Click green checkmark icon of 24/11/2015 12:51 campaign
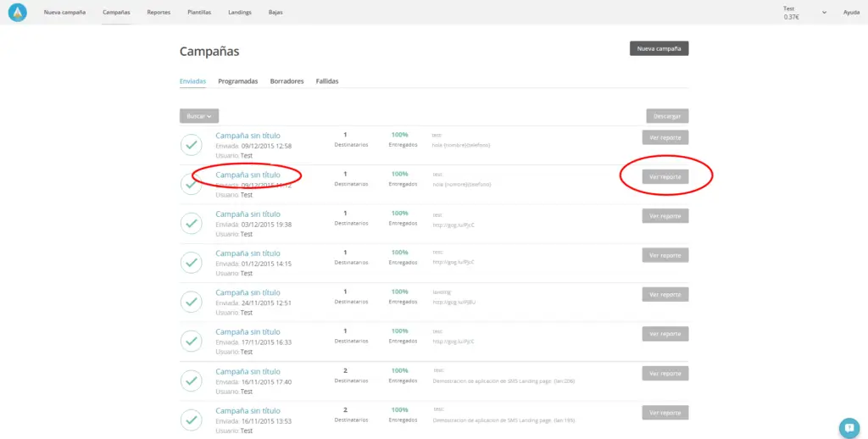The image size is (868, 439). pos(192,303)
